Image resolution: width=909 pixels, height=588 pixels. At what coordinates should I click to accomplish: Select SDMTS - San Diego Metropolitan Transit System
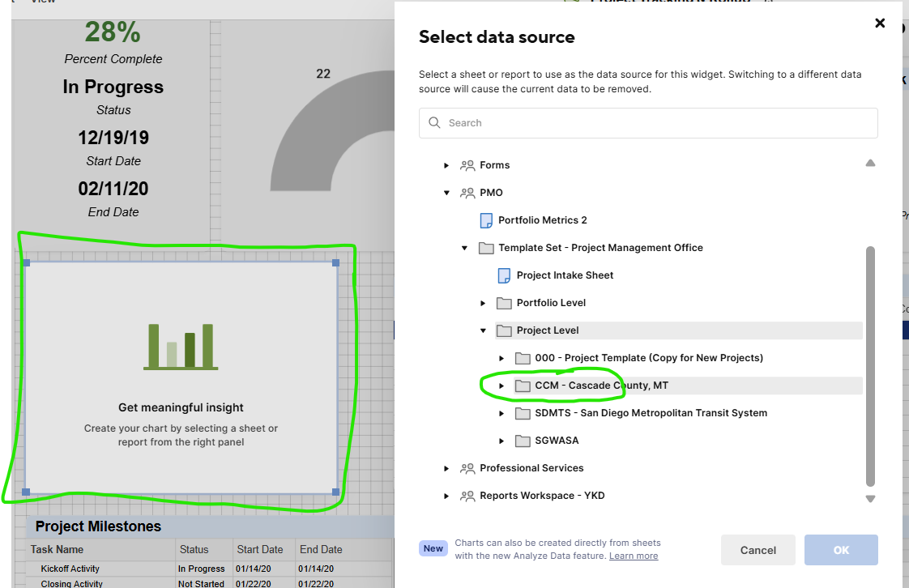pyautogui.click(x=651, y=413)
